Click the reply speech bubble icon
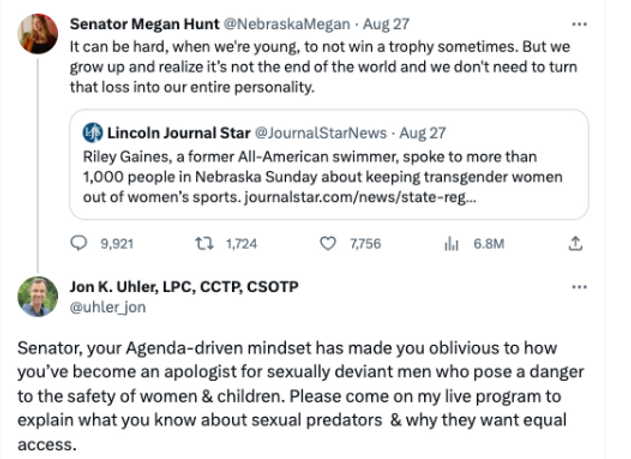Image resolution: width=631 pixels, height=459 pixels. point(82,242)
